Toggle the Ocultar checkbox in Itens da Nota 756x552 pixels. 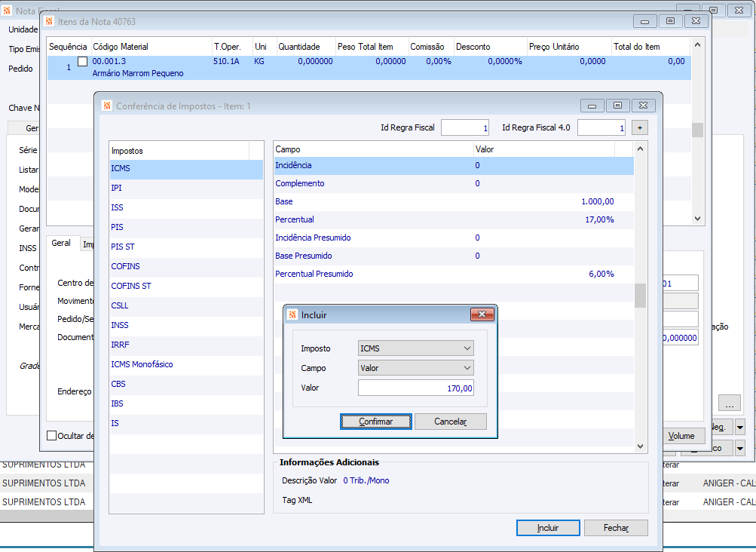point(51,435)
